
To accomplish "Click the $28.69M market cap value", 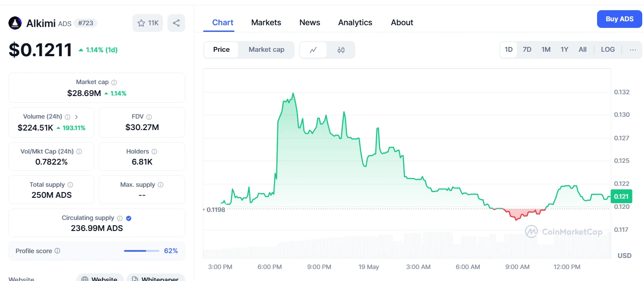I will point(84,93).
